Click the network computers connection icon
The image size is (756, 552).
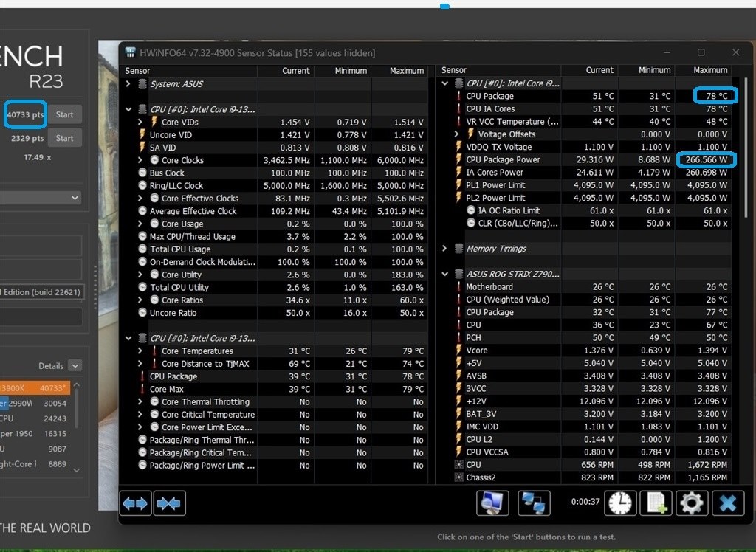[x=534, y=503]
